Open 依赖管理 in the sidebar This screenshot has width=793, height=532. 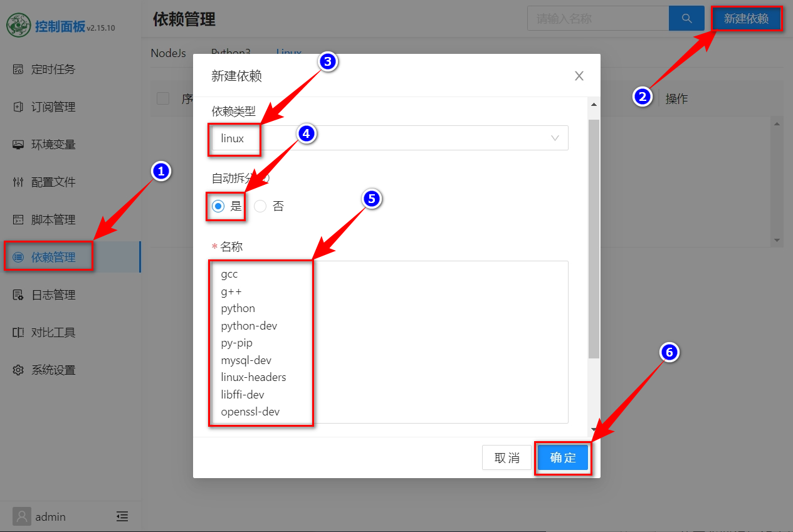click(53, 258)
